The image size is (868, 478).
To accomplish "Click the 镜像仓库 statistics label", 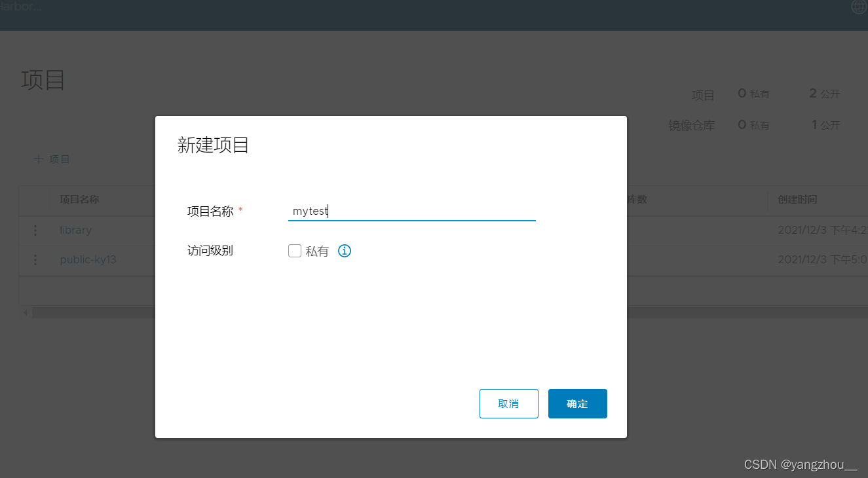I will pos(691,125).
